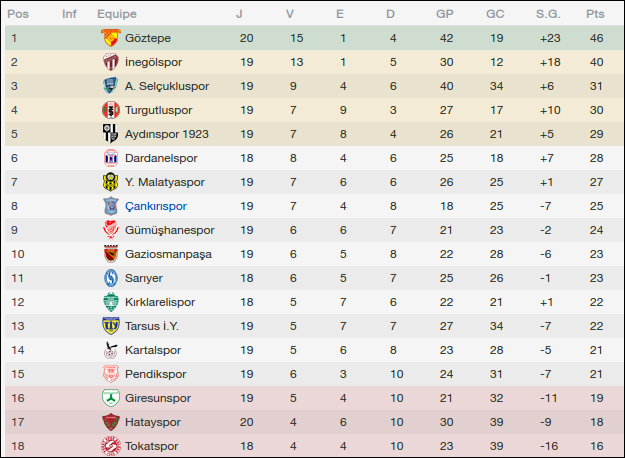Click the Göztepe club crest icon

(110, 38)
